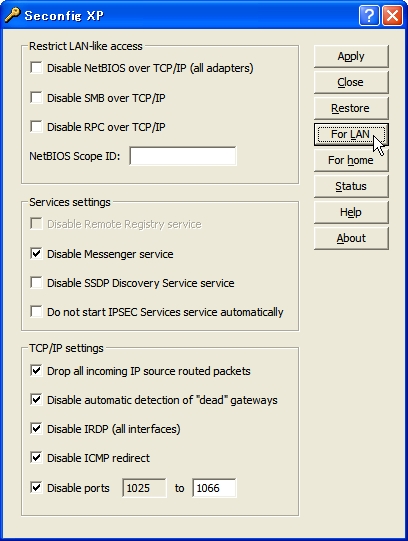This screenshot has height=541, width=408.
Task: Focus the NetBIOS Scope ID field
Action: (183, 156)
